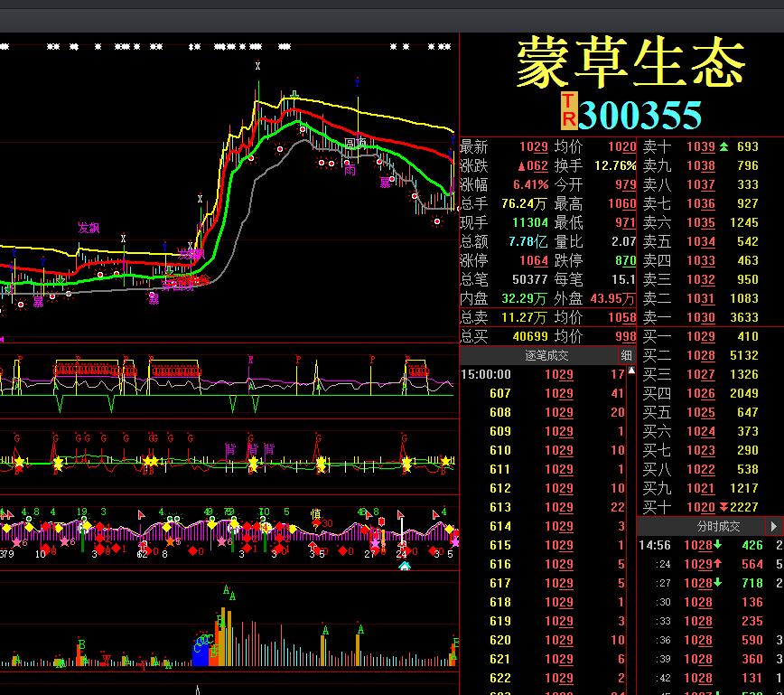The width and height of the screenshot is (784, 695).
Task: Click the 卖一 ask price 1030
Action: [701, 318]
